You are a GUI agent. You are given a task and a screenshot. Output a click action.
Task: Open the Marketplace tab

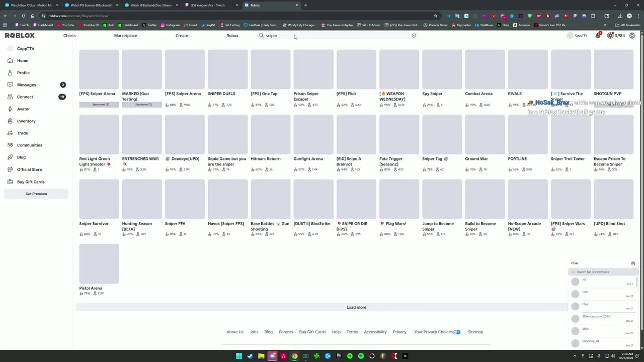tap(125, 36)
